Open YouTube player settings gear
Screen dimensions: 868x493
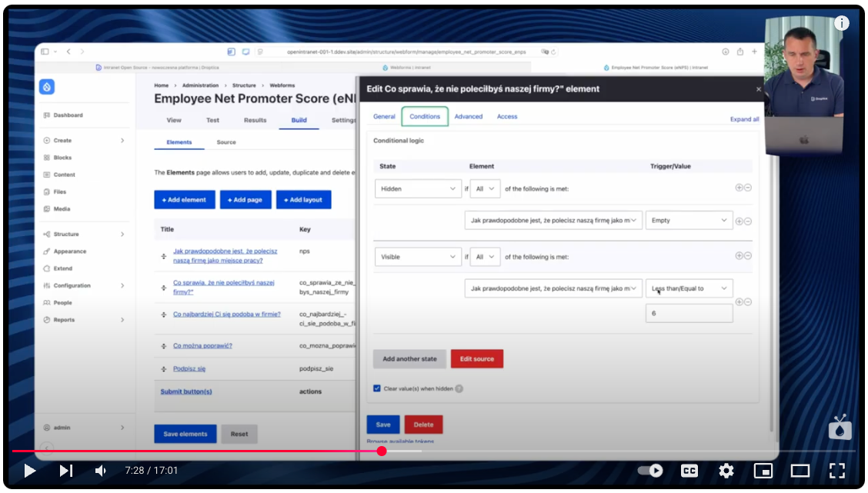click(726, 471)
